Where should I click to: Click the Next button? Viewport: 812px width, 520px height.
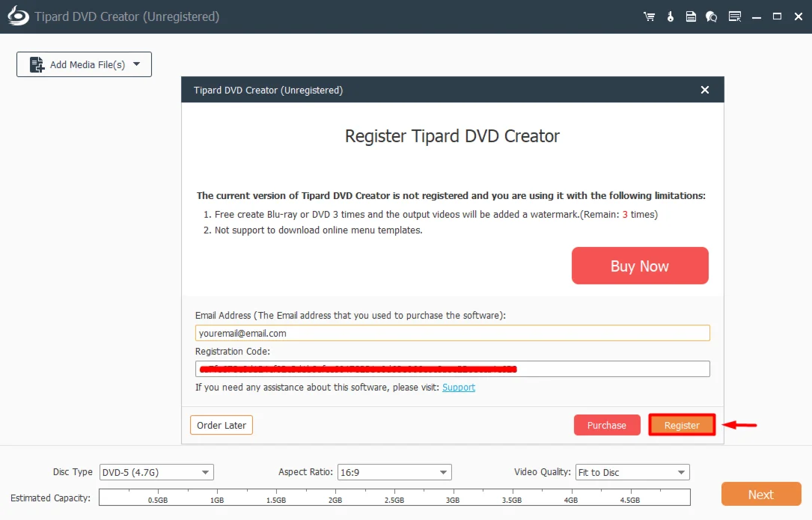(x=760, y=495)
